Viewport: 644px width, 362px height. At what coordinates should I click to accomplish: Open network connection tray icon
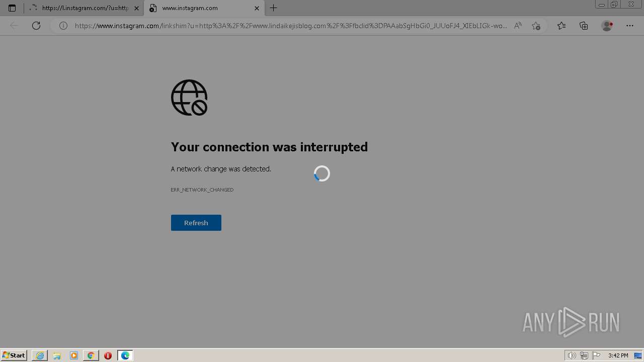584,355
